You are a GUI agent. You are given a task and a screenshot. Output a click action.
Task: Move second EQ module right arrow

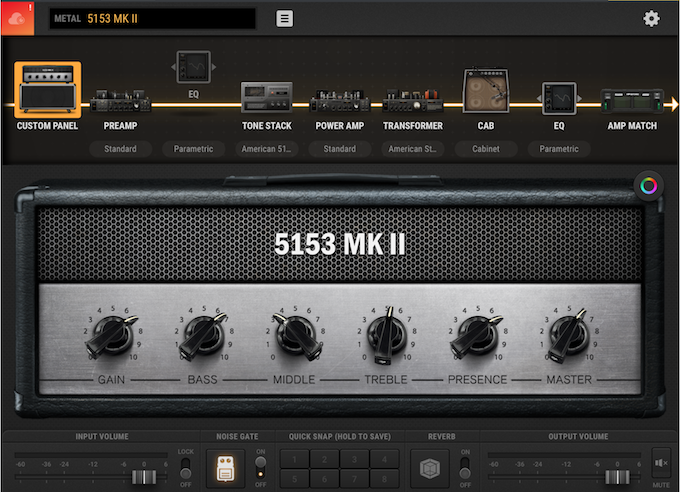pos(579,98)
